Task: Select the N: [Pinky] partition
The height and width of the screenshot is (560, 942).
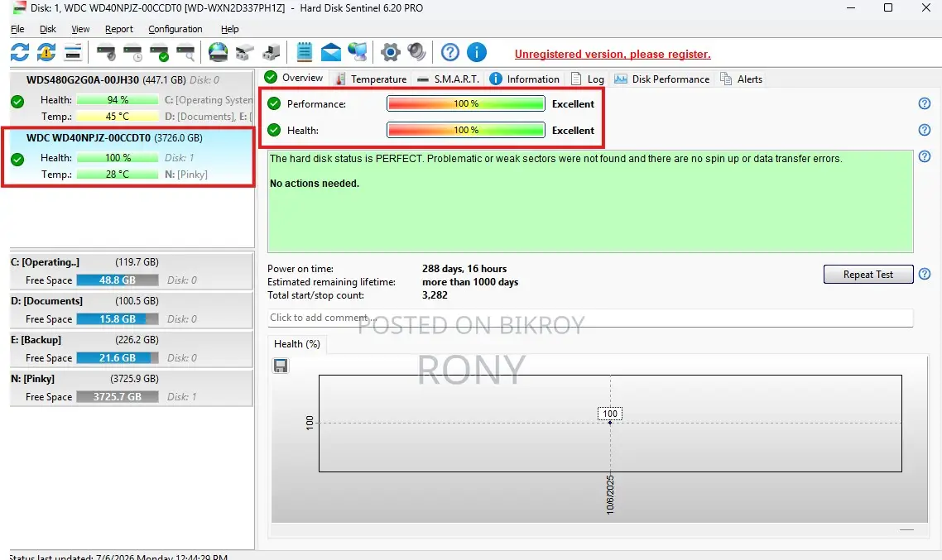Action: 131,388
